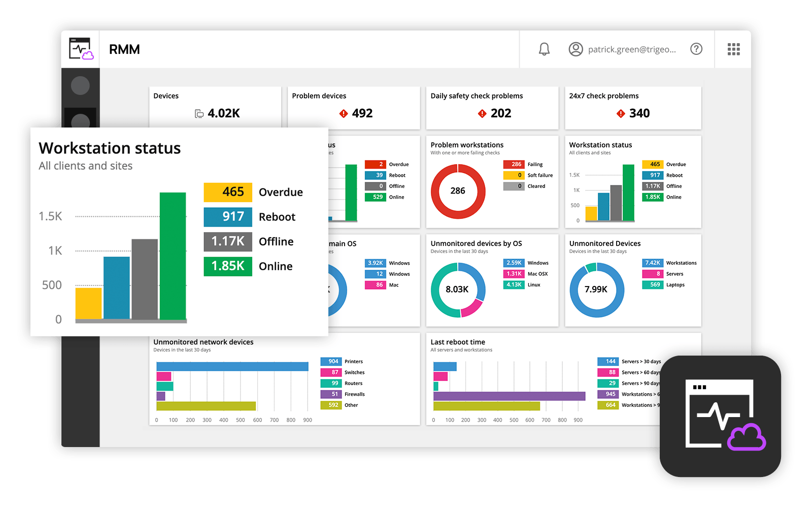Select the 904 Printers legend entry
The image size is (812, 508).
(342, 362)
